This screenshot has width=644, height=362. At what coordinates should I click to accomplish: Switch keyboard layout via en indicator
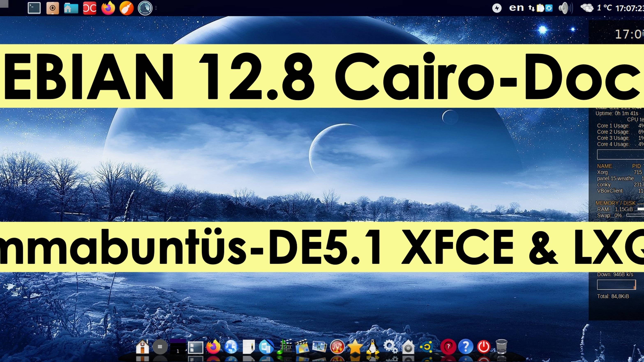point(517,8)
